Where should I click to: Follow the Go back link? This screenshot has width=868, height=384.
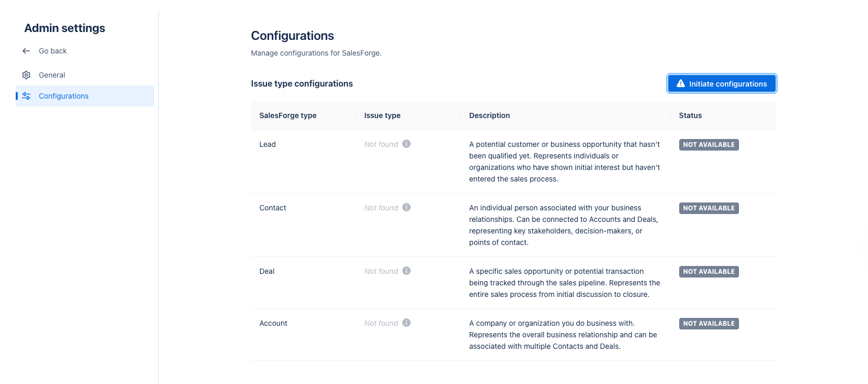(x=52, y=51)
